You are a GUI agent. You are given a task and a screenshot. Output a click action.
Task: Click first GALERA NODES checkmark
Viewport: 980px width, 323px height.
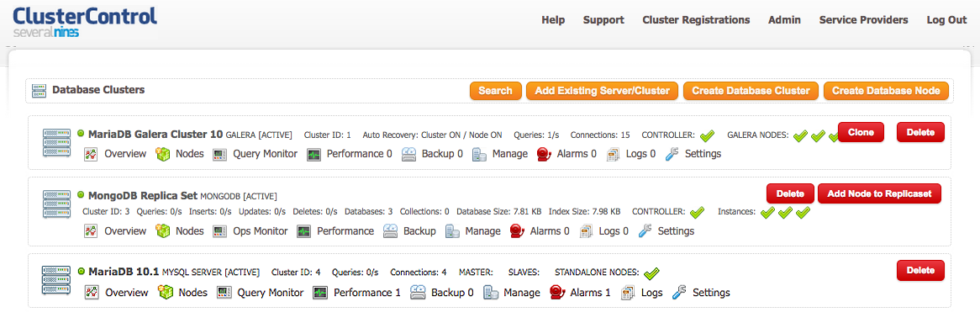coord(800,135)
